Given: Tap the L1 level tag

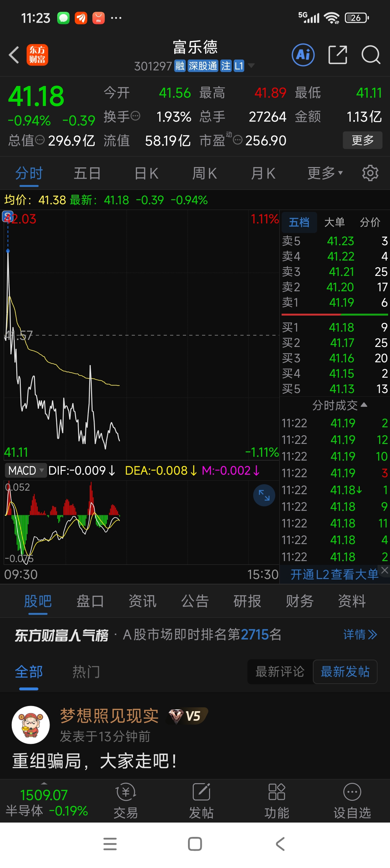Looking at the screenshot, I should click(x=238, y=66).
